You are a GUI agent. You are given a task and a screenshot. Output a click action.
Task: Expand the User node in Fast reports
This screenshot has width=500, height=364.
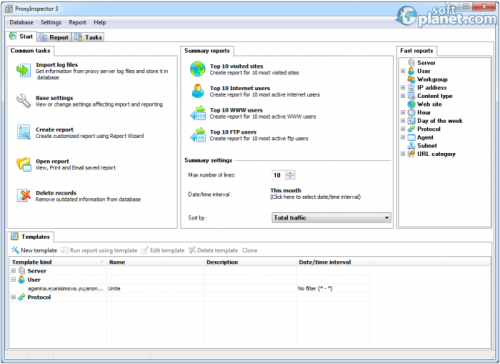(403, 71)
